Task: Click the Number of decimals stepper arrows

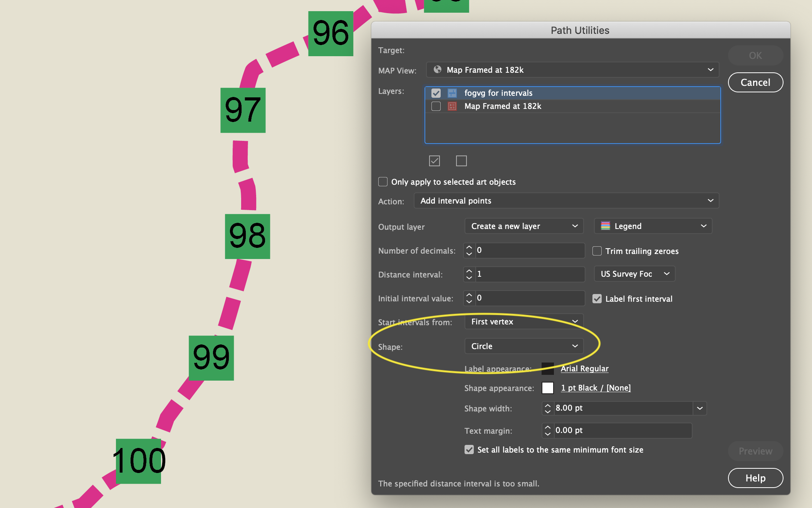Action: 469,250
